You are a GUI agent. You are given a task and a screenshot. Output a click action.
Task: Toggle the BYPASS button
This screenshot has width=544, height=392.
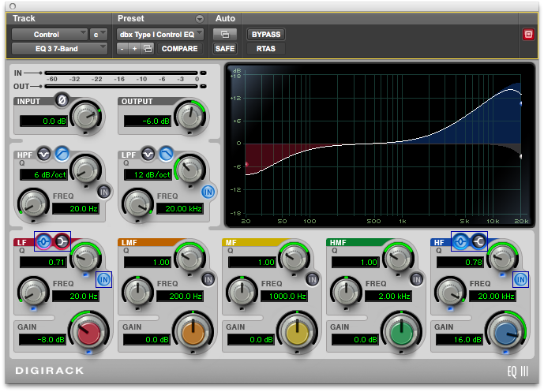tap(266, 35)
